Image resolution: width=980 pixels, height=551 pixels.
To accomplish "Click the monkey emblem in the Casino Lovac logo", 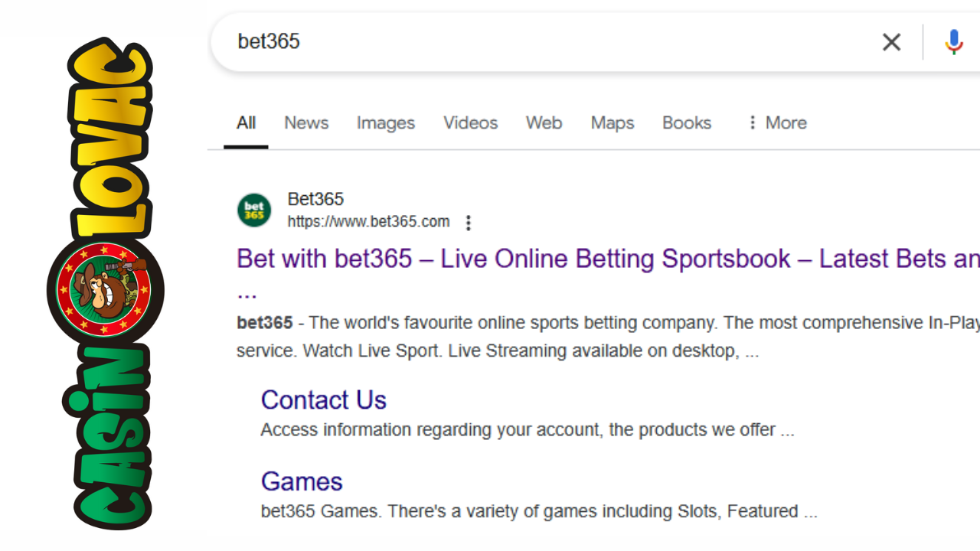I will click(106, 289).
